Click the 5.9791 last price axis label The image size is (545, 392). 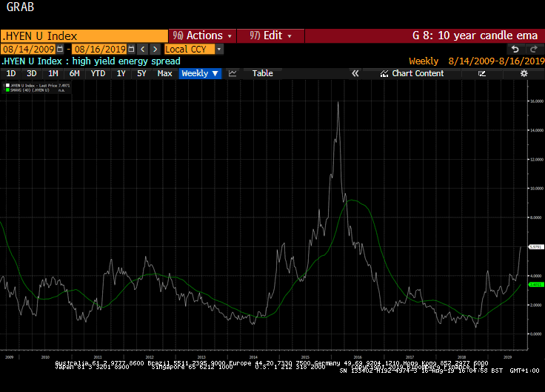point(535,247)
